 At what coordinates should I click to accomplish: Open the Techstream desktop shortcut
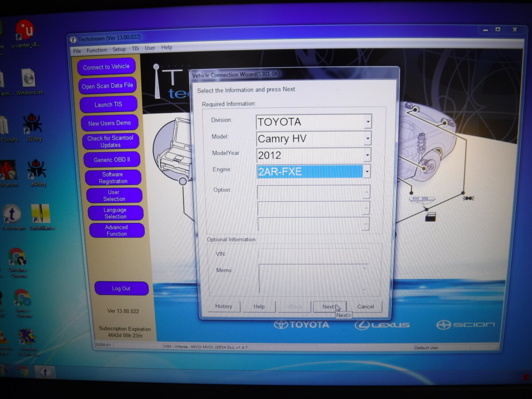pos(12,217)
